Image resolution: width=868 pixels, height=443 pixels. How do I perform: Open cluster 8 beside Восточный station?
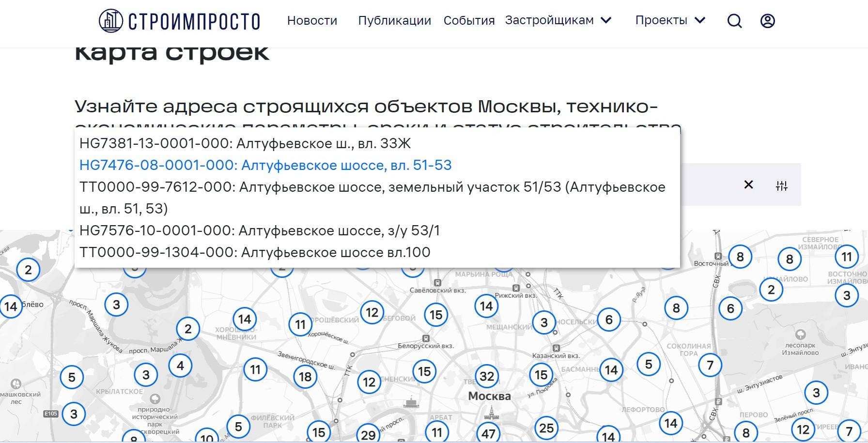coord(740,257)
